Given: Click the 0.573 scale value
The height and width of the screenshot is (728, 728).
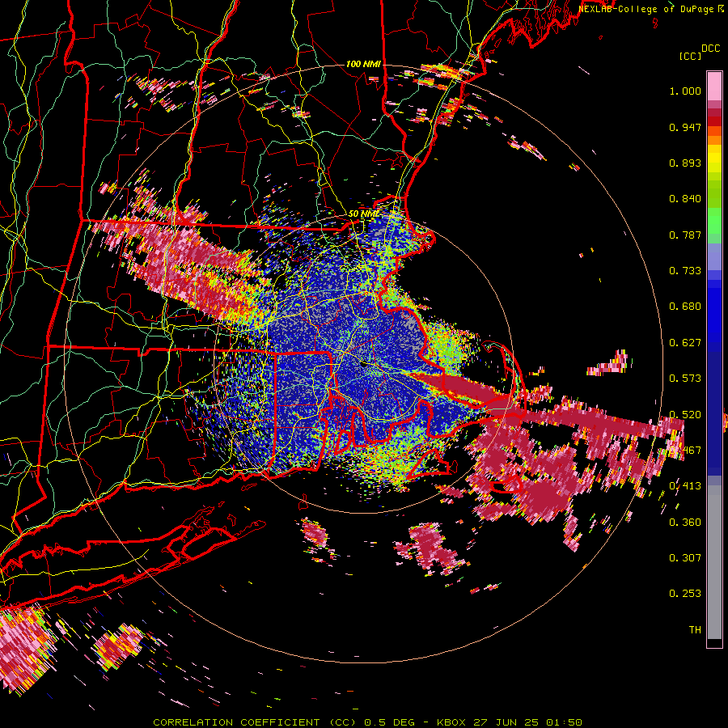Looking at the screenshot, I should click(685, 379).
